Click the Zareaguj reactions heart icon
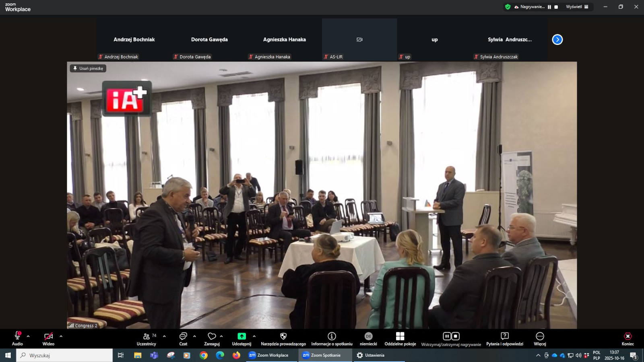The width and height of the screenshot is (644, 362). (212, 336)
